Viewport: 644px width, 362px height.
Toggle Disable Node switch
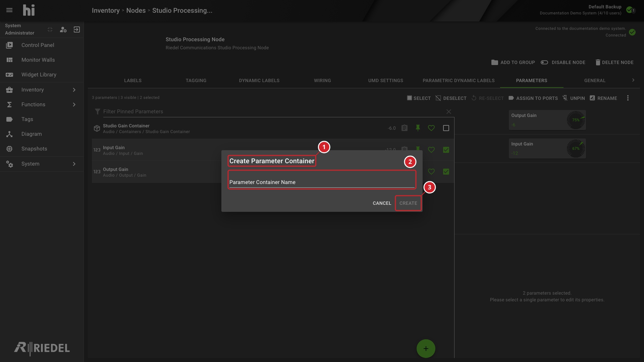563,62
